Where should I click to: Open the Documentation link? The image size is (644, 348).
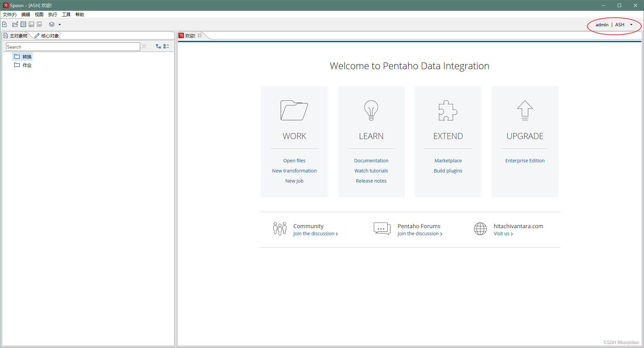[x=371, y=161]
